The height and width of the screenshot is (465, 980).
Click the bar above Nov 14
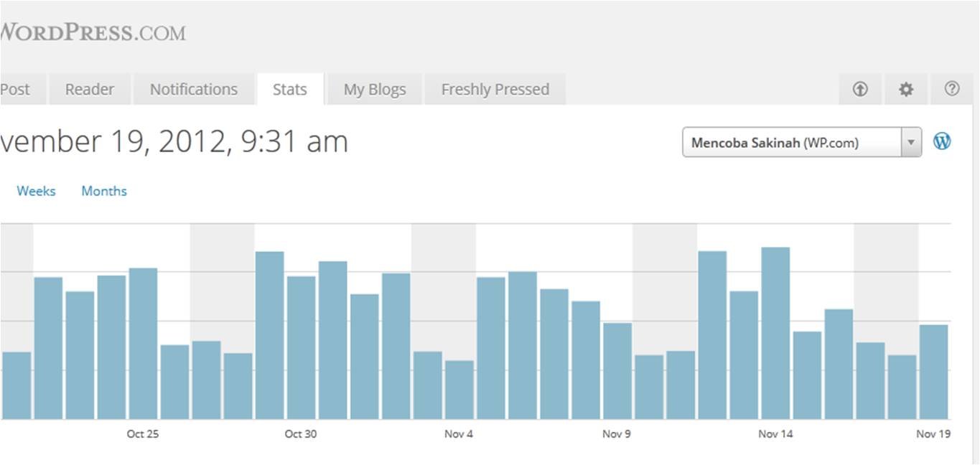click(775, 333)
